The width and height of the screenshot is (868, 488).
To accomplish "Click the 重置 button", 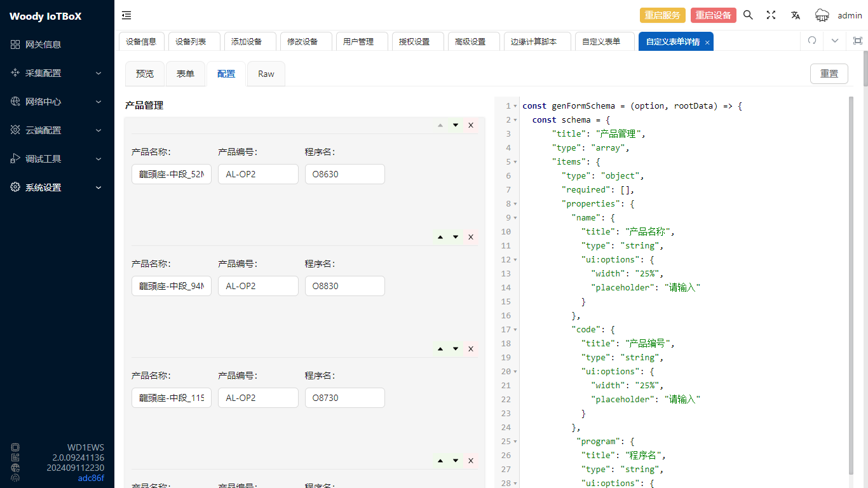I will pyautogui.click(x=829, y=74).
